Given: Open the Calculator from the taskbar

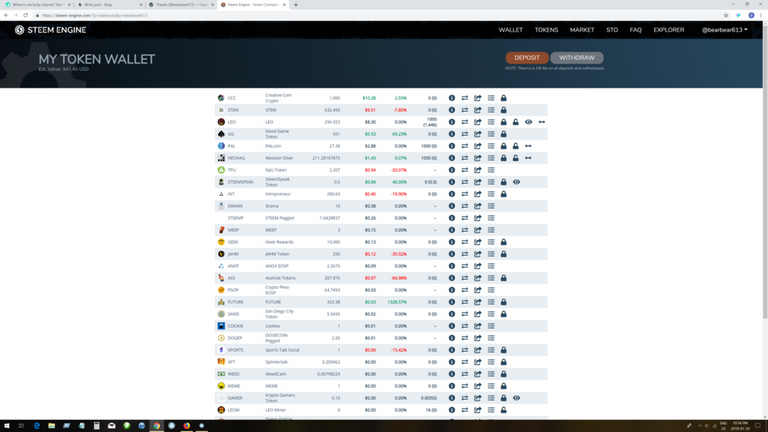Looking at the screenshot, I should pyautogui.click(x=96, y=426).
